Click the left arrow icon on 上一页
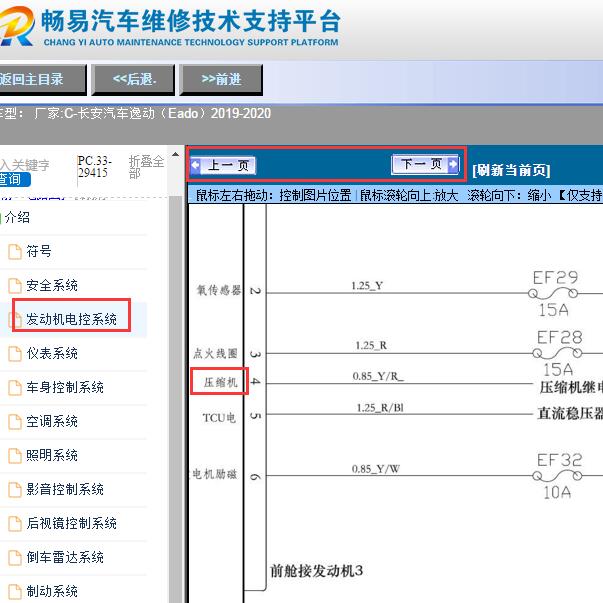The height and width of the screenshot is (603, 603). (x=195, y=165)
